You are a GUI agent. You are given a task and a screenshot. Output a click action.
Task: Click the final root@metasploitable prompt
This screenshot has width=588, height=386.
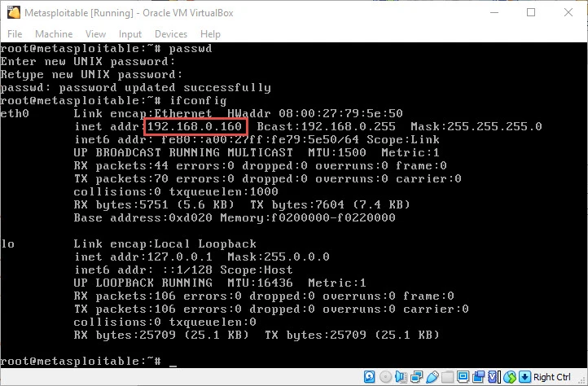pyautogui.click(x=81, y=362)
